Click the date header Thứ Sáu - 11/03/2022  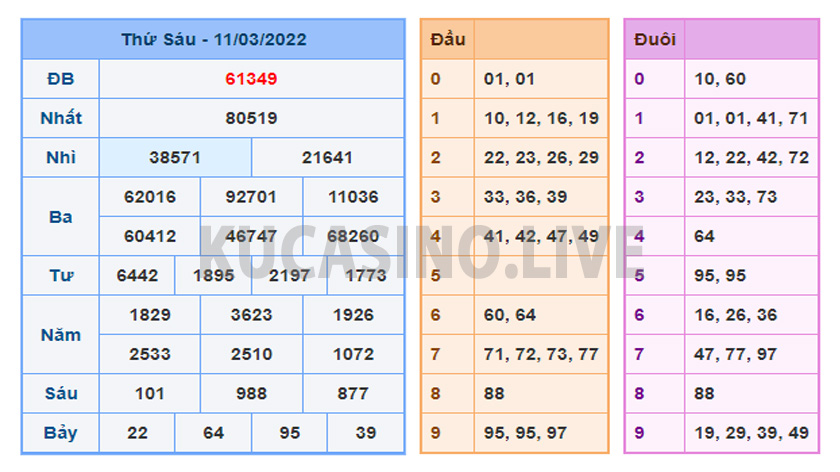214,40
